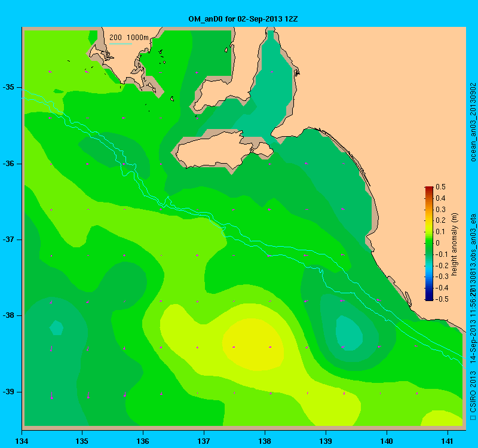
Task: Click the colorbar value "-0.5" at bottom
Action: pos(441,299)
